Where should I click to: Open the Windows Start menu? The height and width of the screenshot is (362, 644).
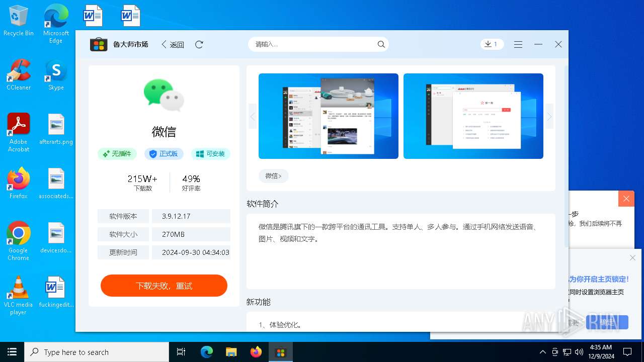(x=12, y=352)
